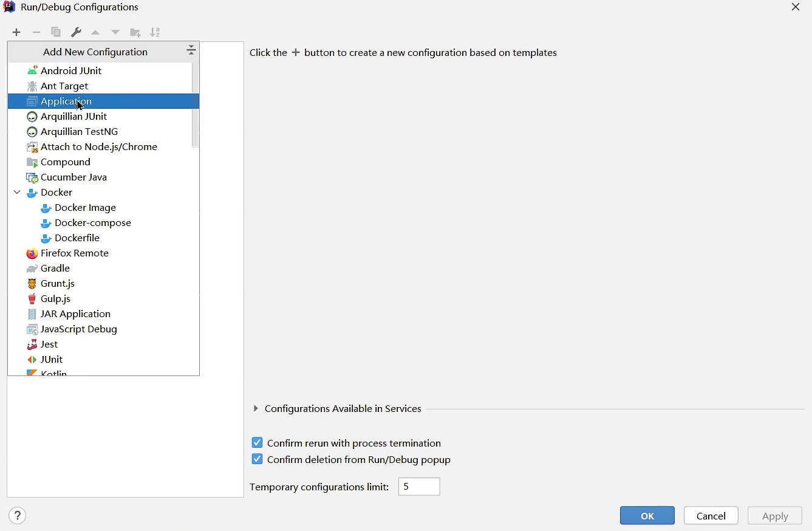Click the Copy Configuration toolbar icon
Screen dimensions: 812x531
click(56, 32)
